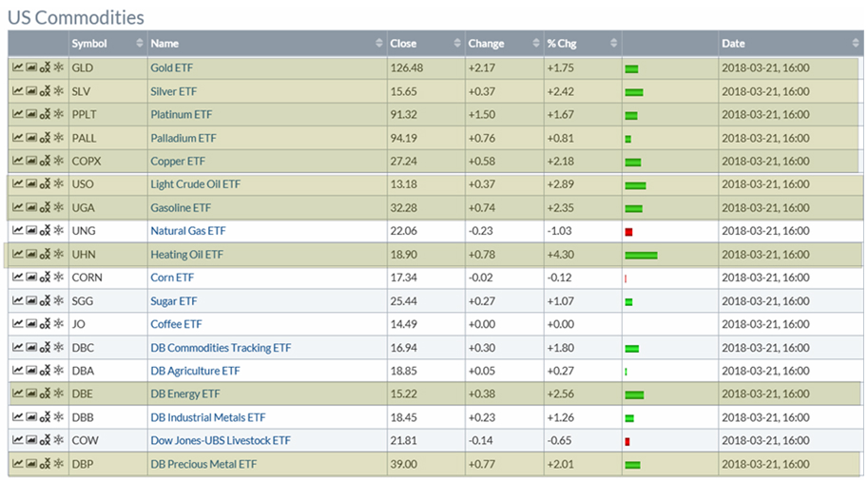Click the seasonality snowflake icon for DBC
This screenshot has width=868, height=480.
tap(58, 348)
